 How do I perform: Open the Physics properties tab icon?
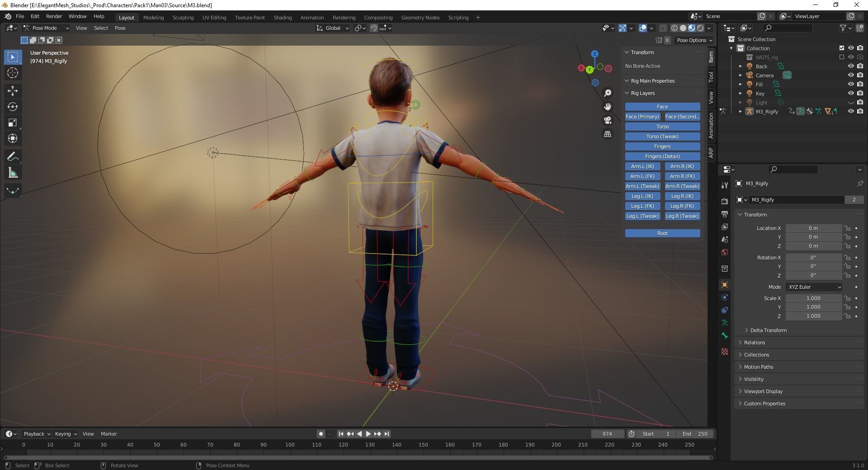point(725,297)
